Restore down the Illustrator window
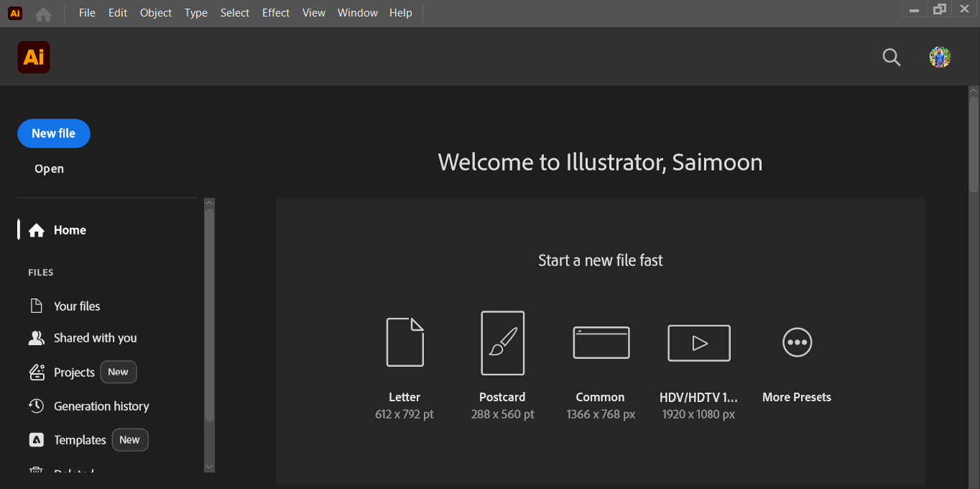 click(940, 9)
